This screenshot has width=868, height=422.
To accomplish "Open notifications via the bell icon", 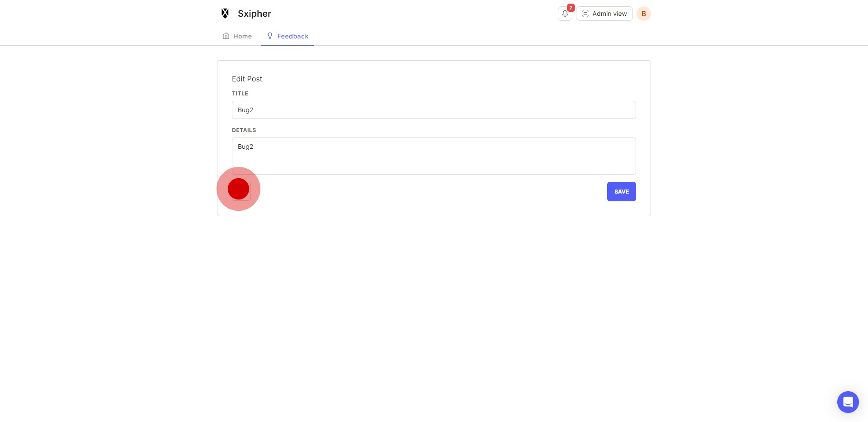I will click(565, 14).
